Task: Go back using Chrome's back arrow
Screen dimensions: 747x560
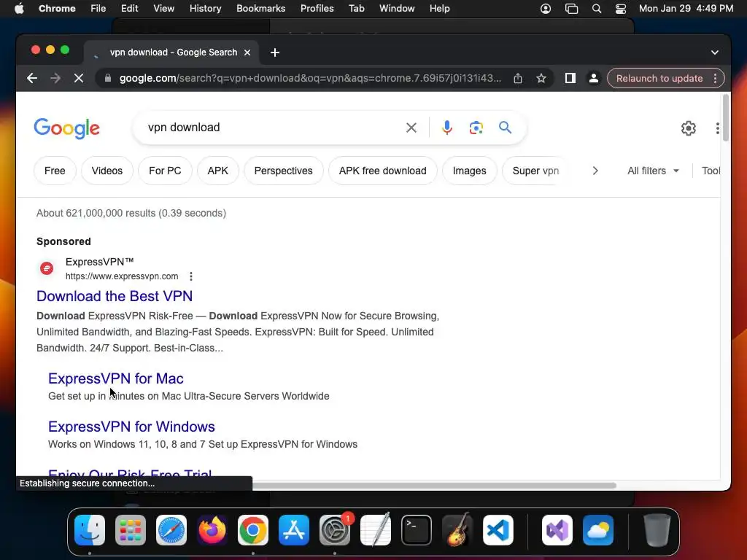Action: coord(32,78)
